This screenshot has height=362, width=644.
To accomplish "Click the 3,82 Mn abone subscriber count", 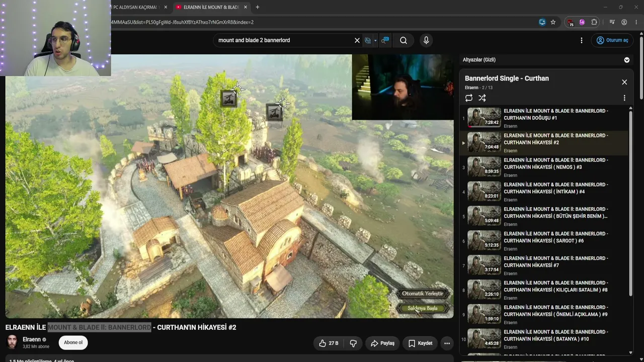I will tap(36, 347).
